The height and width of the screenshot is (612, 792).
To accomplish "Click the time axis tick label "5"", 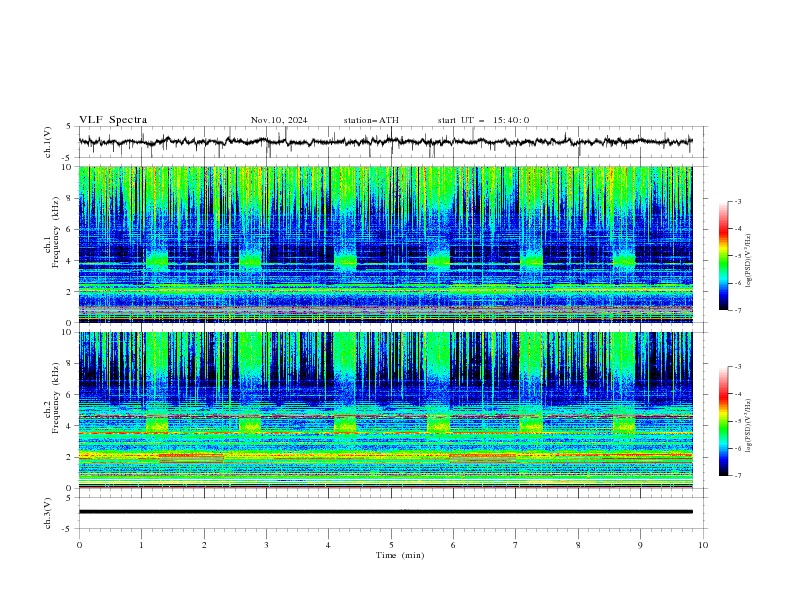I will (x=391, y=545).
